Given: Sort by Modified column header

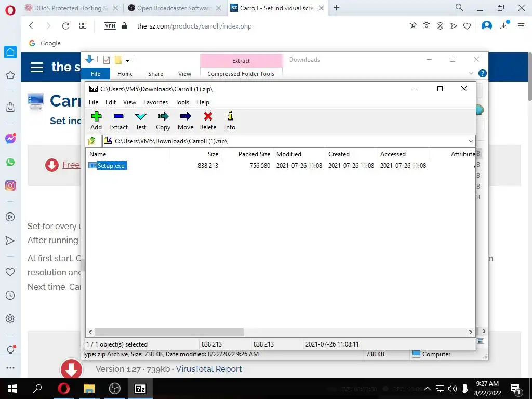Looking at the screenshot, I should point(299,154).
